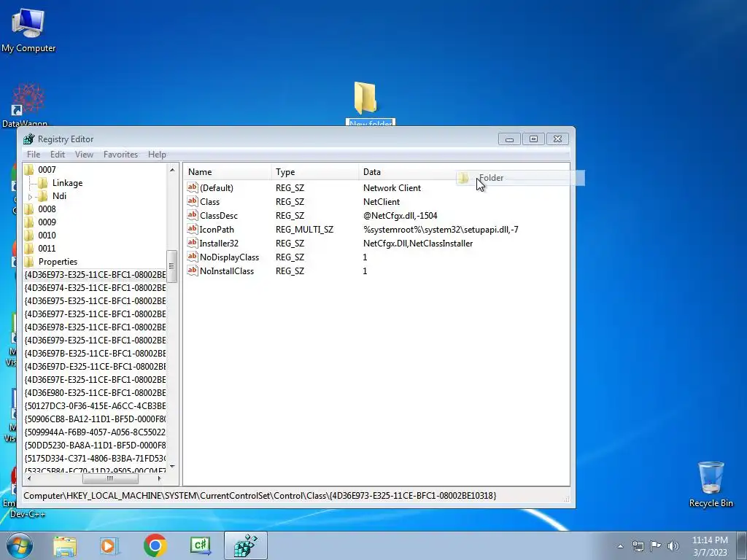Click the Ndi folder icon
This screenshot has height=560, width=747.
[x=43, y=195]
